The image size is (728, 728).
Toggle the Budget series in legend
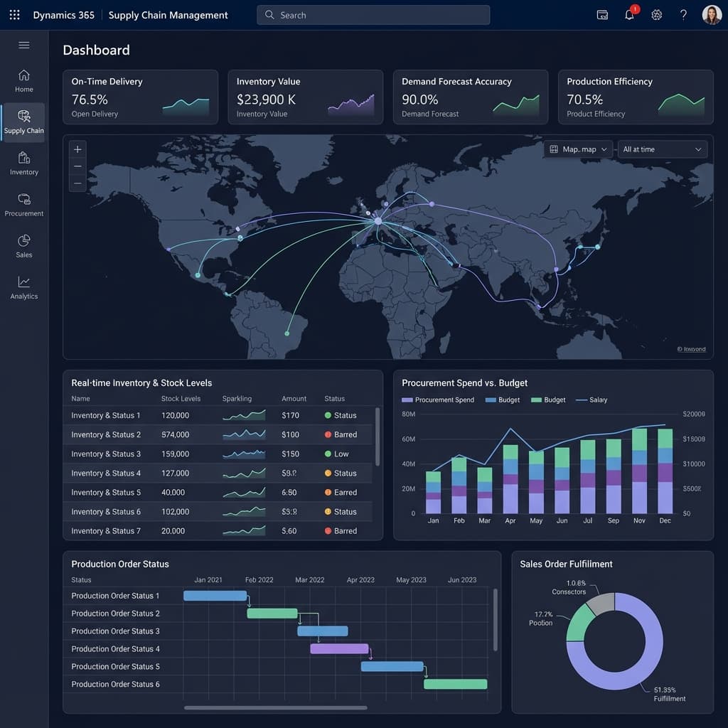click(504, 400)
